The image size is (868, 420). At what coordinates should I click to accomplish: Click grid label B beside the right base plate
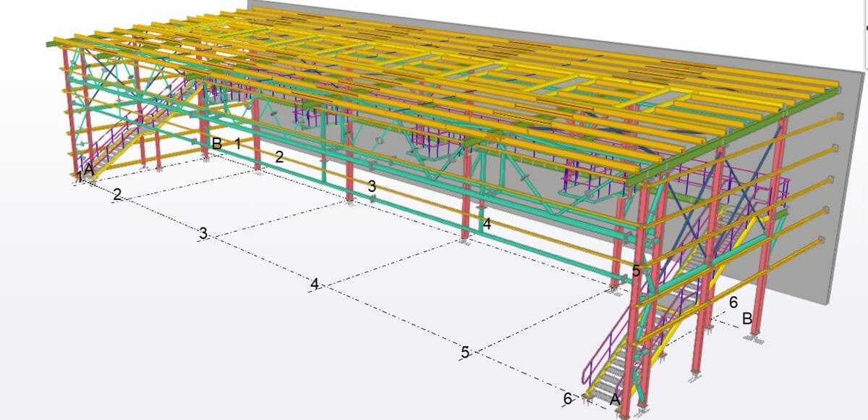click(747, 318)
